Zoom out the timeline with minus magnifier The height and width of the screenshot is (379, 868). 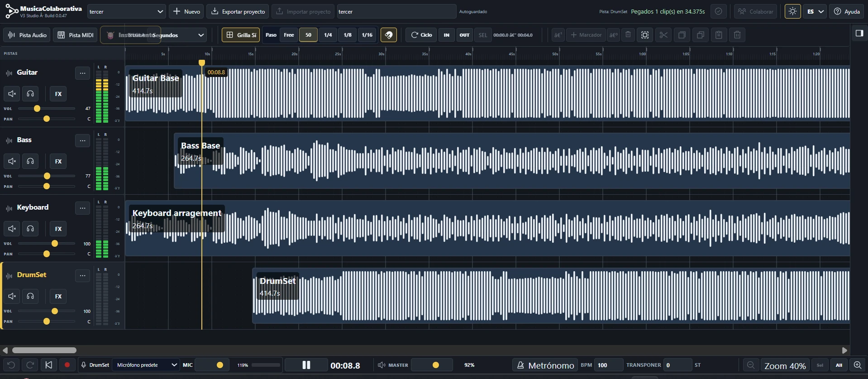click(x=751, y=365)
